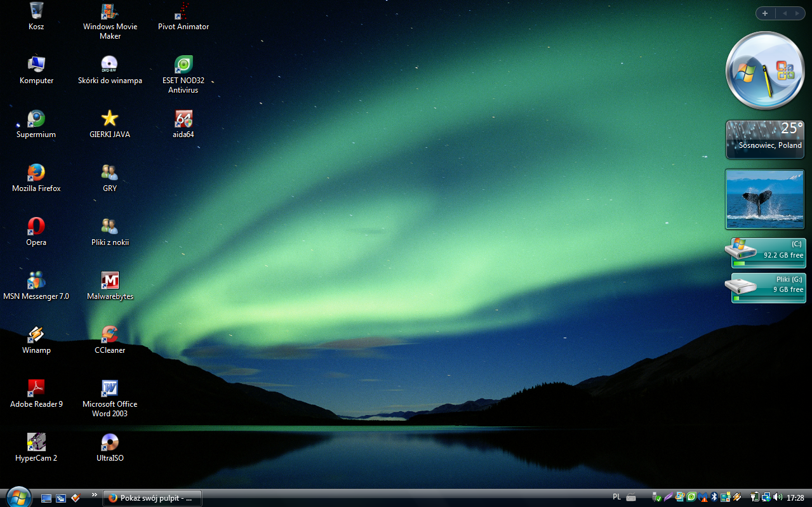
Task: Click the whale slideshow gadget picture
Action: point(765,199)
